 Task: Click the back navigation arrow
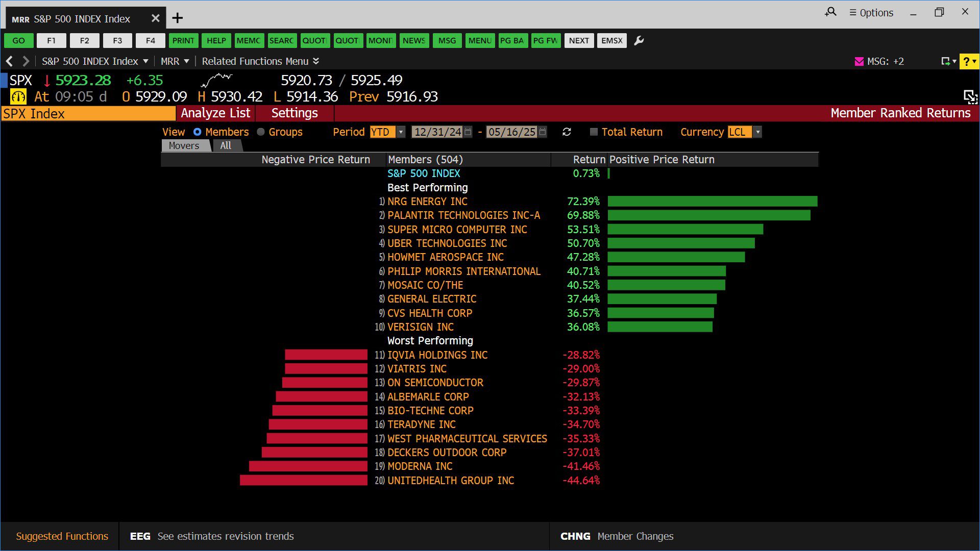click(9, 61)
